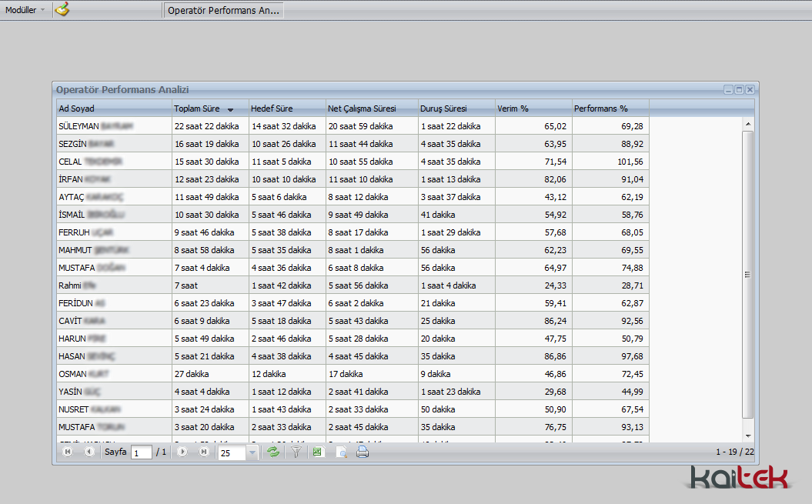This screenshot has width=812, height=504.
Task: Go to the previous page
Action: 89,452
